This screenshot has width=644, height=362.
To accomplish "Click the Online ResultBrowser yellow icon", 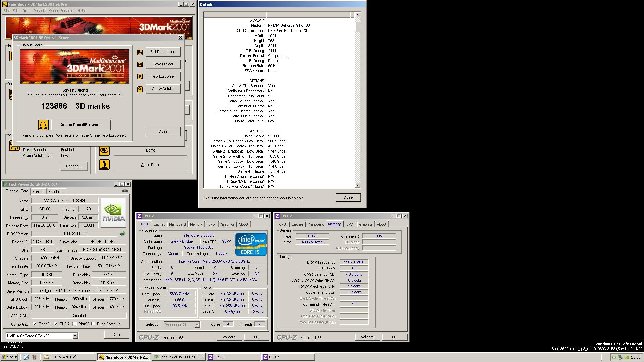I will (x=43, y=125).
